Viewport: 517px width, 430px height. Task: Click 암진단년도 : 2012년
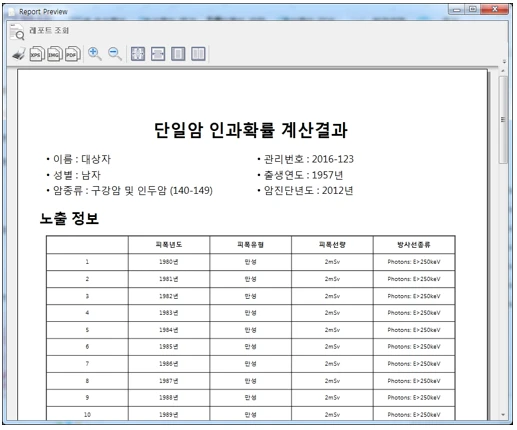tap(305, 190)
